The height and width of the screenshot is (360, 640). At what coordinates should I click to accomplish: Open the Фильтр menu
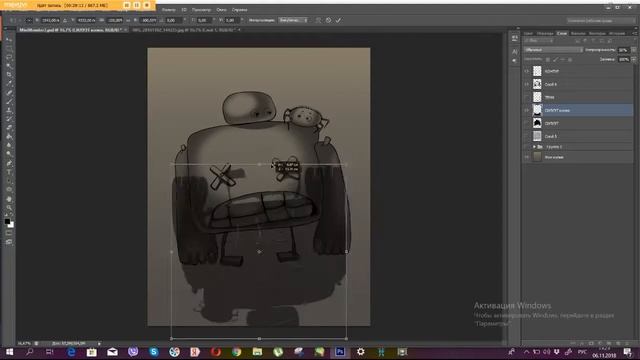(x=169, y=9)
